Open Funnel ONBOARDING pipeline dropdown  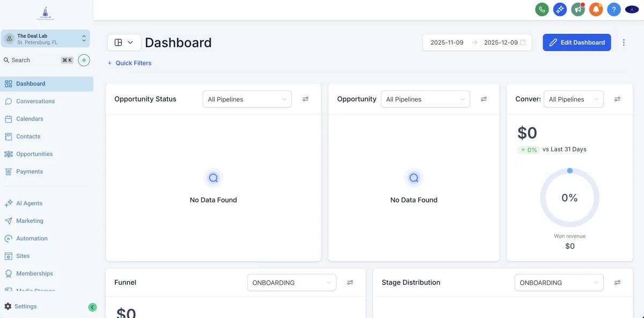tap(291, 283)
